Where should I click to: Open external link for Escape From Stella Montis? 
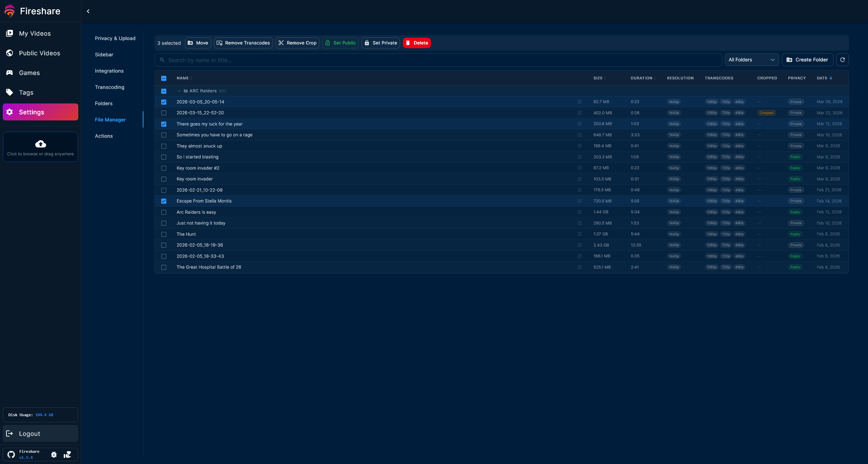580,201
